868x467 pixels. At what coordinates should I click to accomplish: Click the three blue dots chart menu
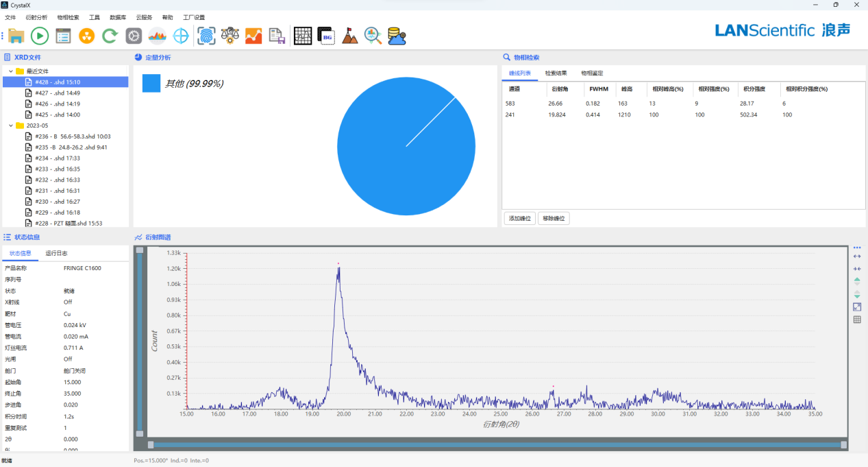pos(857,248)
